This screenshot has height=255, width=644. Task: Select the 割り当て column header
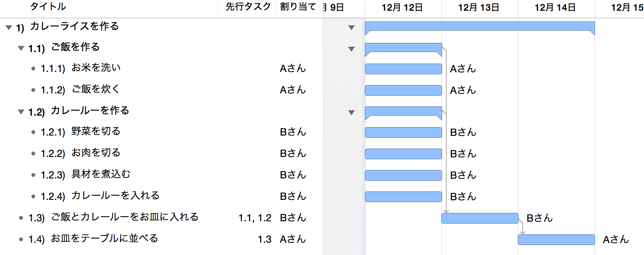(x=298, y=7)
